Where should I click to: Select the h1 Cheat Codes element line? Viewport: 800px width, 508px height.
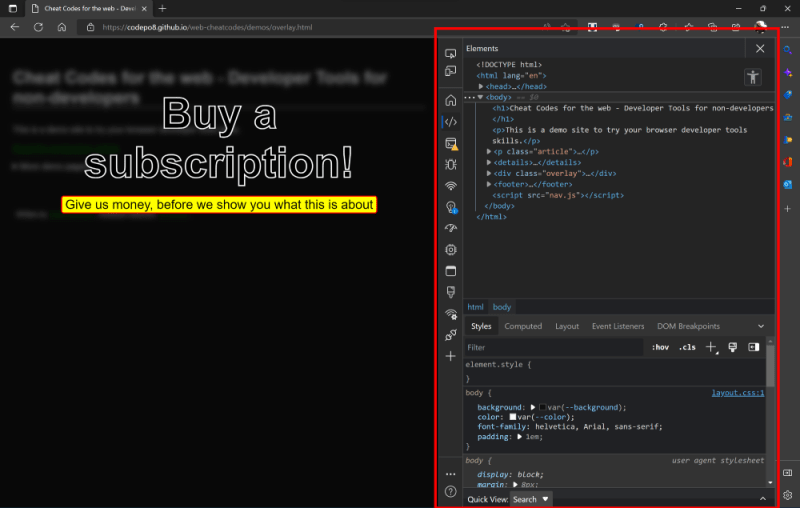pyautogui.click(x=633, y=108)
